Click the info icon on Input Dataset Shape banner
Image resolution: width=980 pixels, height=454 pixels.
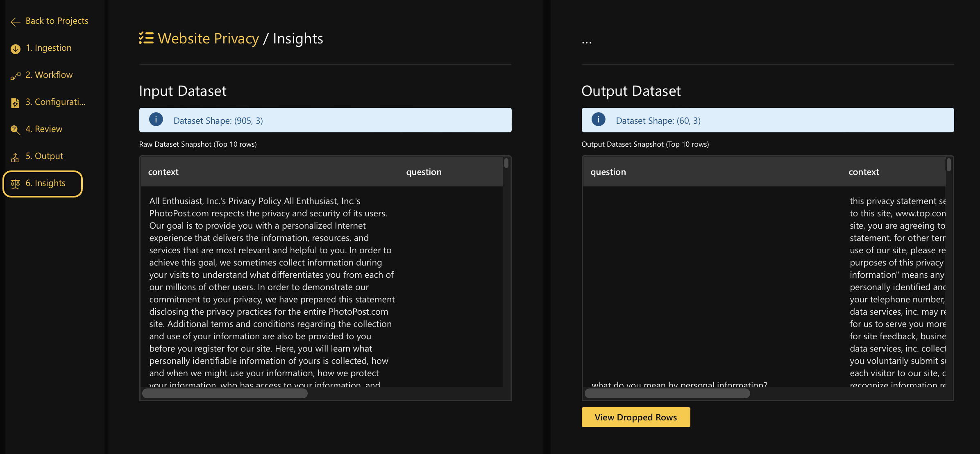(156, 120)
